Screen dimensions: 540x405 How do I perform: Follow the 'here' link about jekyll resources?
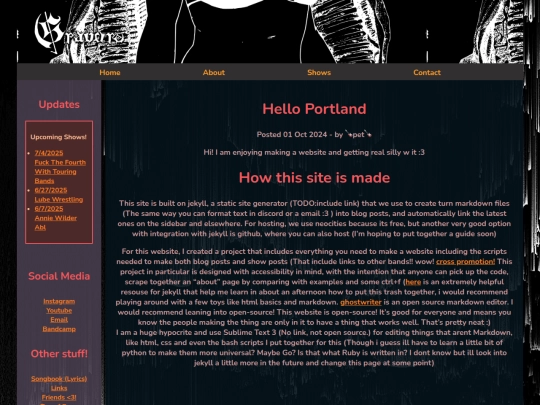[413, 282]
